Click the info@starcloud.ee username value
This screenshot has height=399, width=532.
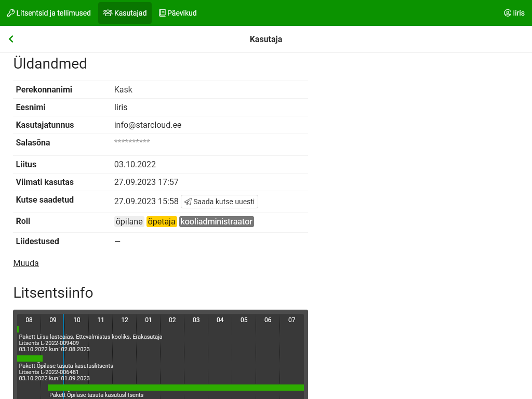click(148, 125)
